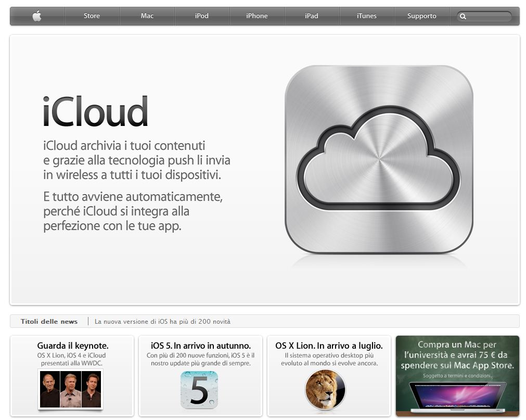Image resolution: width=526 pixels, height=420 pixels.
Task: Click the MacBook image in university promo
Action: tap(457, 398)
